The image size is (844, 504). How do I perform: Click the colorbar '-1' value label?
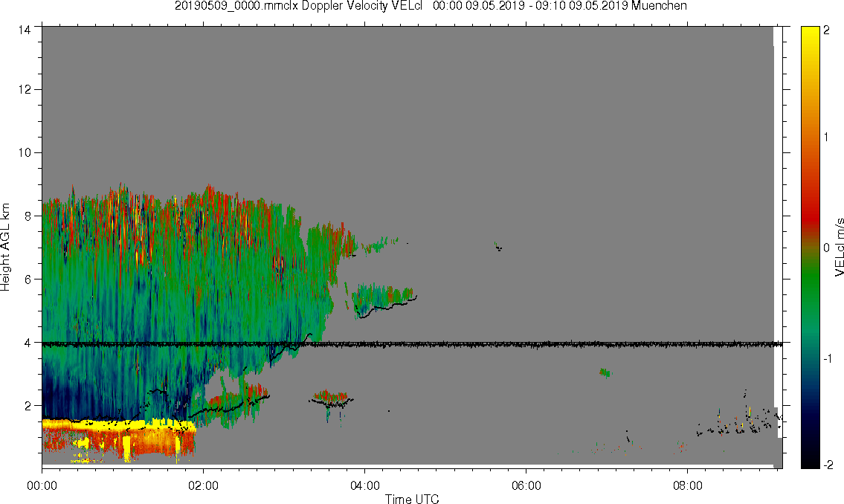[828, 358]
